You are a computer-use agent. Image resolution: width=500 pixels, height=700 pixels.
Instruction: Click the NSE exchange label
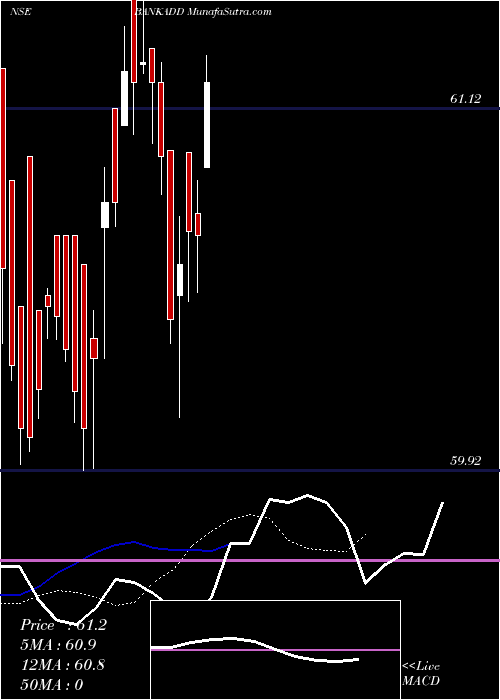[x=20, y=12]
